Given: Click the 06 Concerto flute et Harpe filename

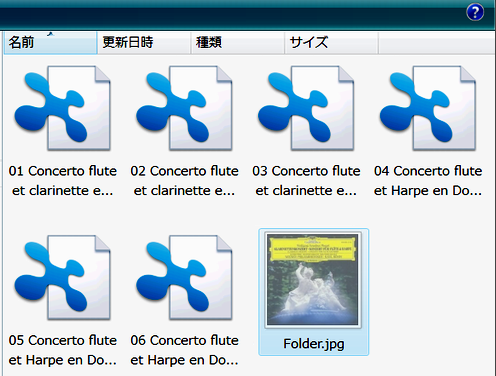Looking at the screenshot, I should click(x=184, y=350).
